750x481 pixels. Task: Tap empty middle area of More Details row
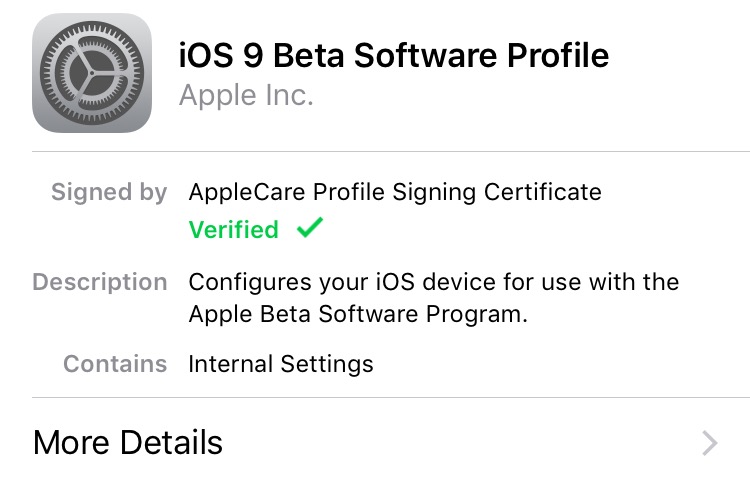click(x=450, y=442)
